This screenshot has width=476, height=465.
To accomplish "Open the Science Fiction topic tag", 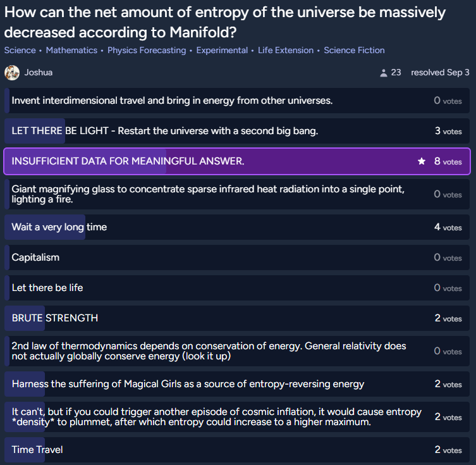I will coord(354,50).
